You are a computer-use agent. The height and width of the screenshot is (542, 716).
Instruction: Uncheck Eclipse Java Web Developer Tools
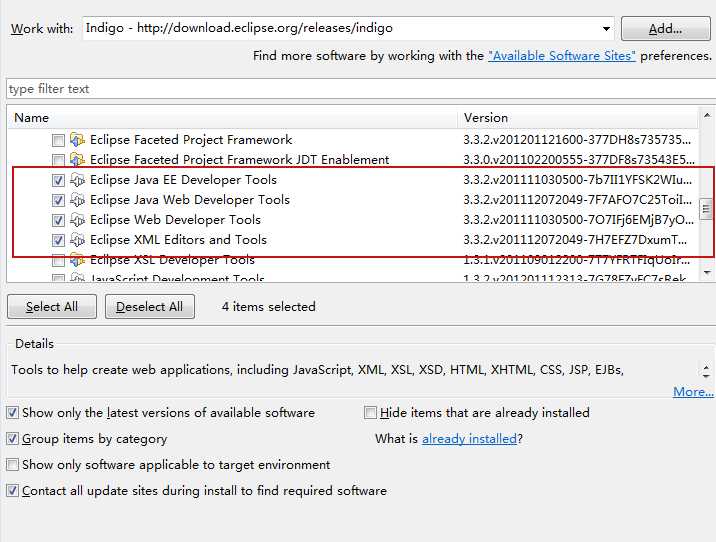[58, 200]
